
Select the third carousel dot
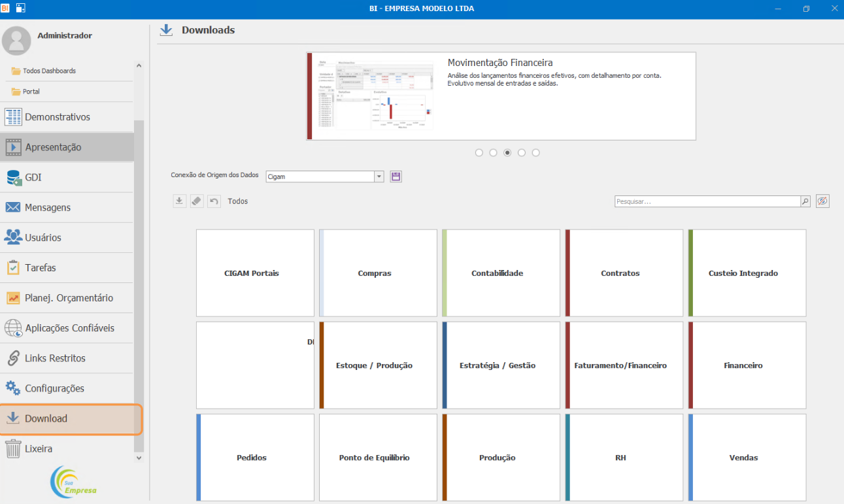coord(507,153)
